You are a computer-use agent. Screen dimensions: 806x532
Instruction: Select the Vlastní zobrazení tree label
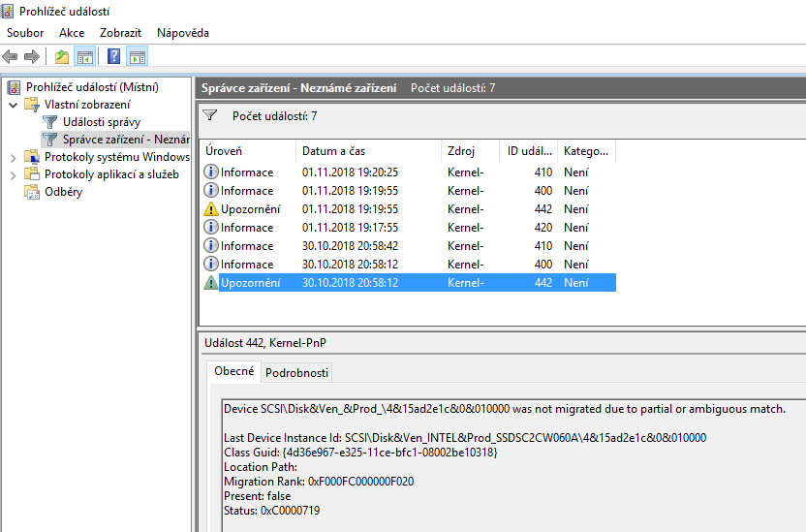tap(87, 105)
